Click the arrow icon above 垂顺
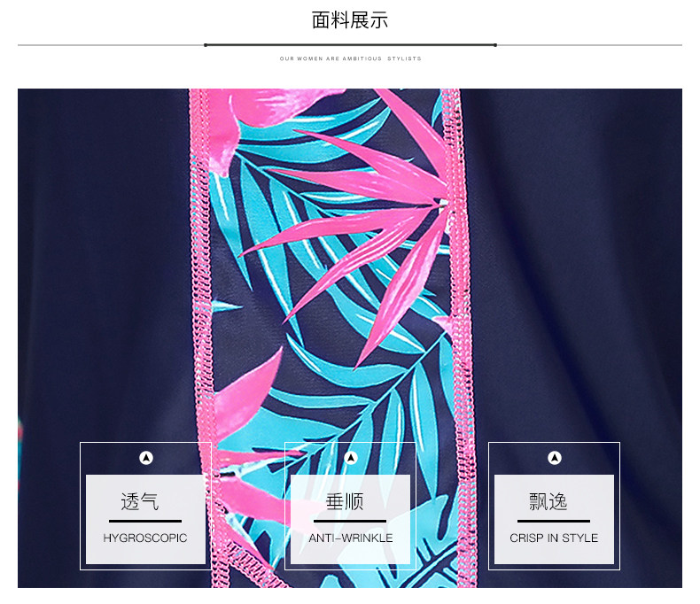 (x=351, y=458)
